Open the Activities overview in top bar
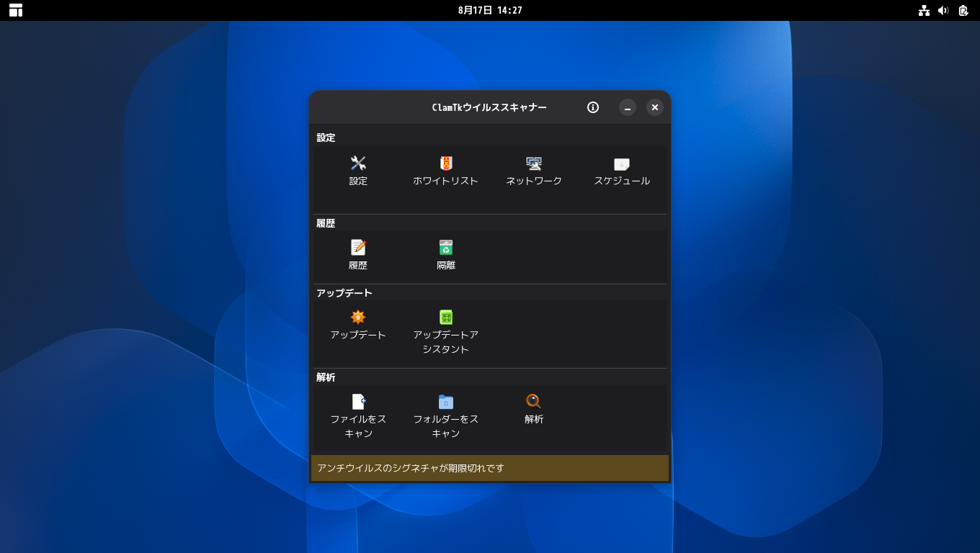980x553 pixels. click(16, 10)
